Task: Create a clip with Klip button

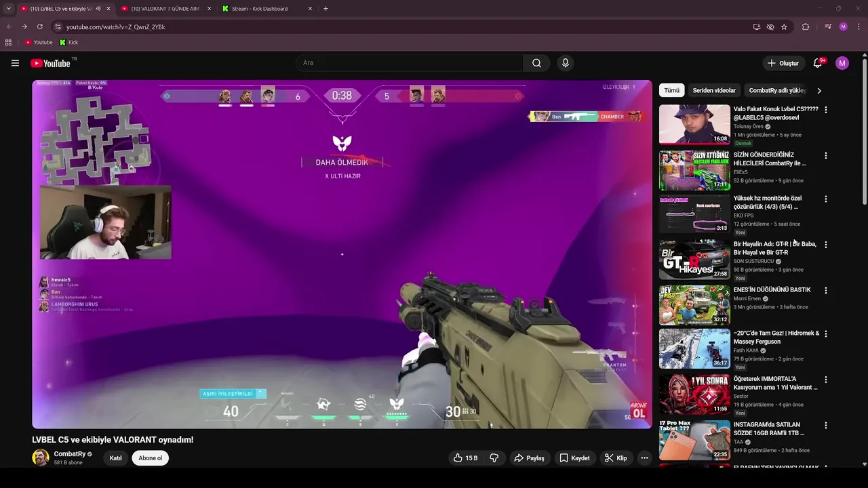Action: (616, 458)
